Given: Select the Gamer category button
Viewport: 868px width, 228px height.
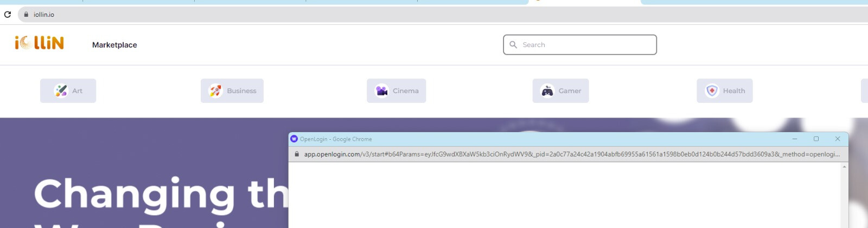Looking at the screenshot, I should click(561, 91).
